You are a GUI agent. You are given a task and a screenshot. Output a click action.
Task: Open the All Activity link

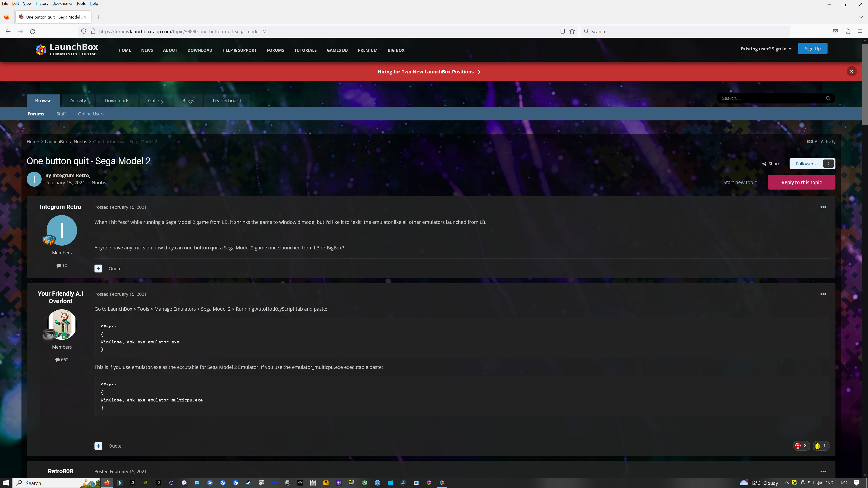(x=821, y=141)
